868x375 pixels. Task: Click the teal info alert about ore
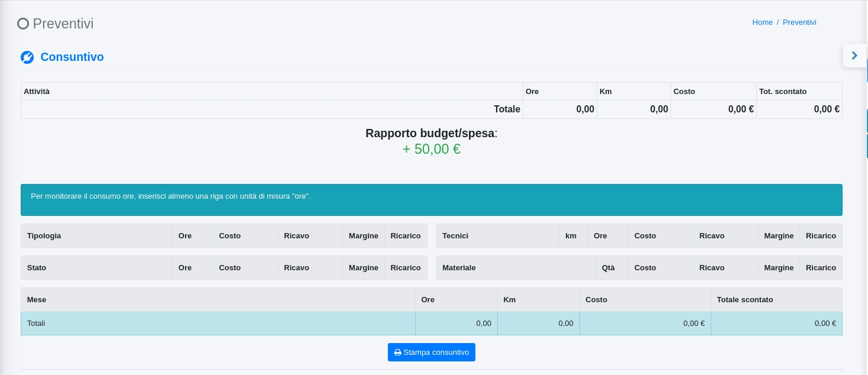coord(431,200)
